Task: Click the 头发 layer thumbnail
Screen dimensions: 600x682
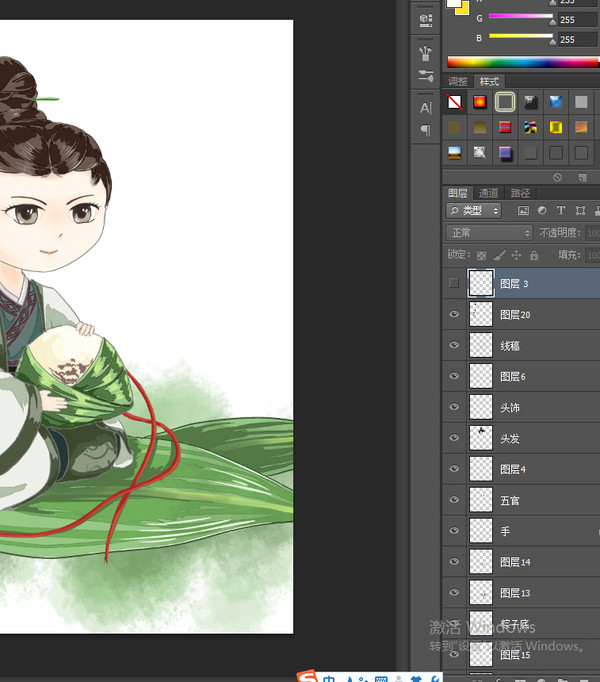Action: (x=481, y=438)
